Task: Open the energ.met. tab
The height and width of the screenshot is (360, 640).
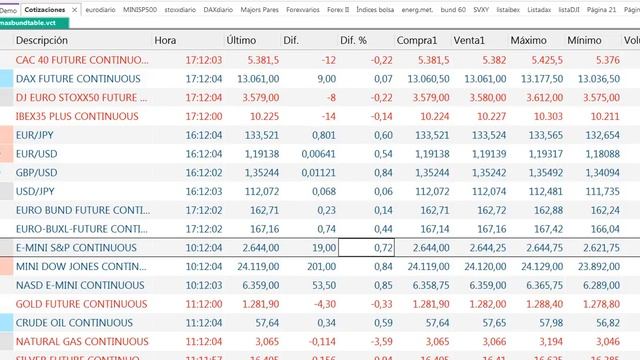Action: point(417,9)
